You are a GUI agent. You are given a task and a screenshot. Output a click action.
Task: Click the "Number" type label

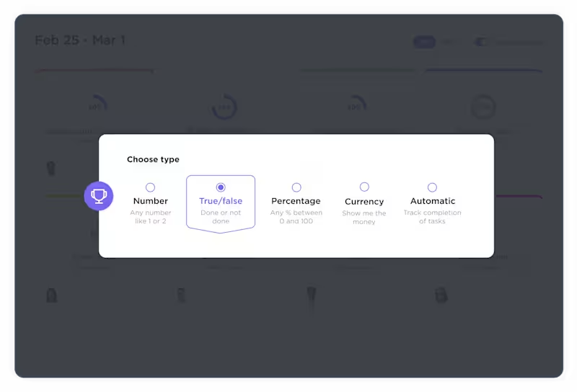tap(150, 201)
